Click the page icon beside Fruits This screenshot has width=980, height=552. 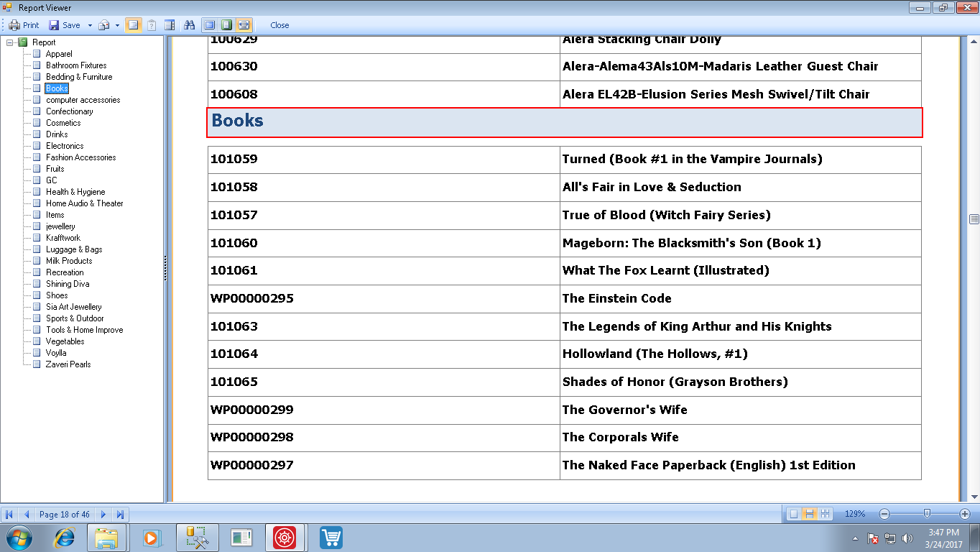pos(37,169)
